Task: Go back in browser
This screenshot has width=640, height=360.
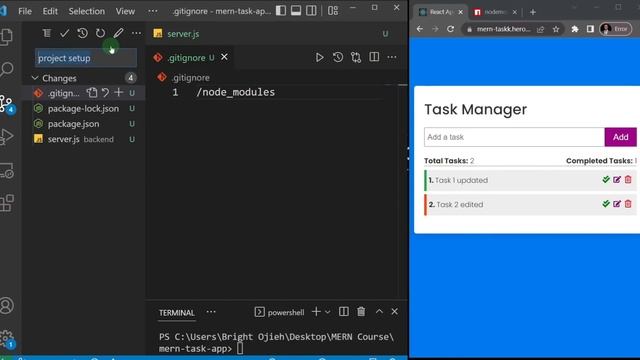Action: [x=420, y=29]
